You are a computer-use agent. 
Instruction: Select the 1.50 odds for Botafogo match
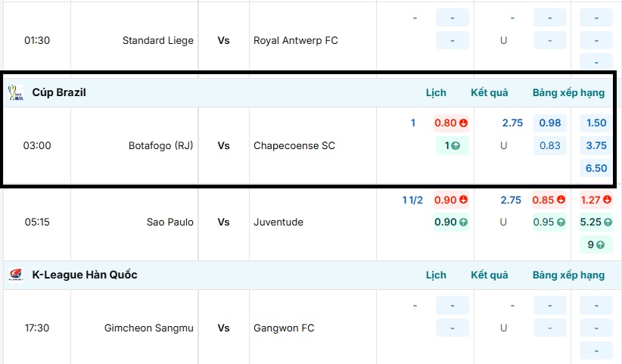[x=596, y=123]
